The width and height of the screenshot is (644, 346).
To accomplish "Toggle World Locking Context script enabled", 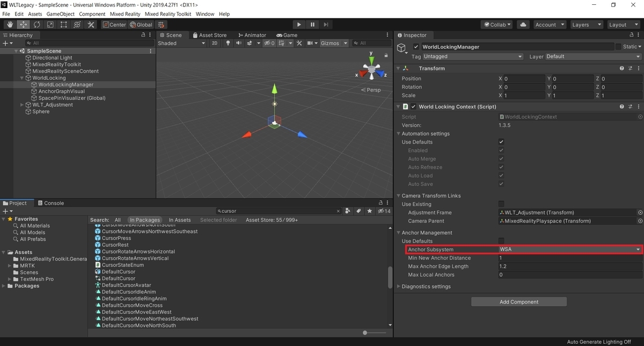I will coord(414,106).
